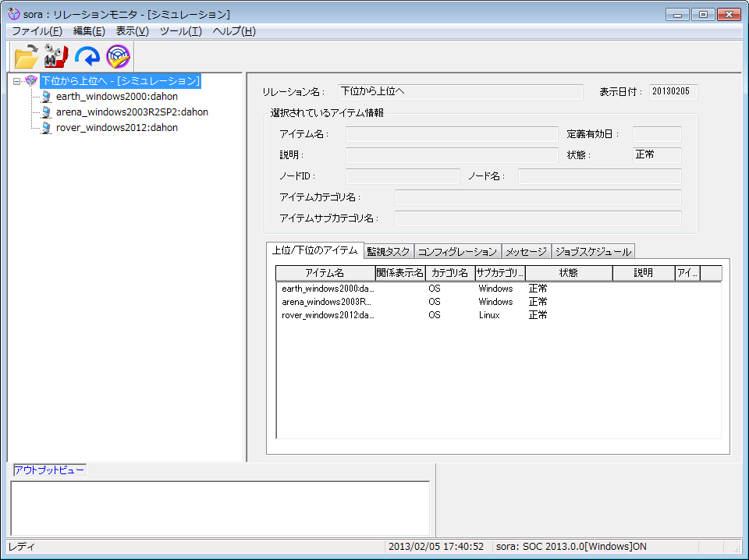
Task: Switch to the ジョブスケジュール tab
Action: [x=593, y=252]
